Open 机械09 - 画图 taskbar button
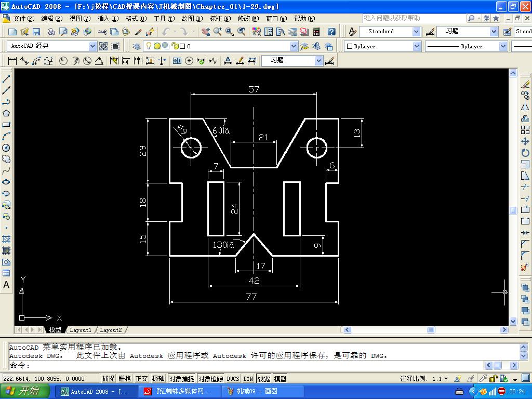 tap(251, 391)
